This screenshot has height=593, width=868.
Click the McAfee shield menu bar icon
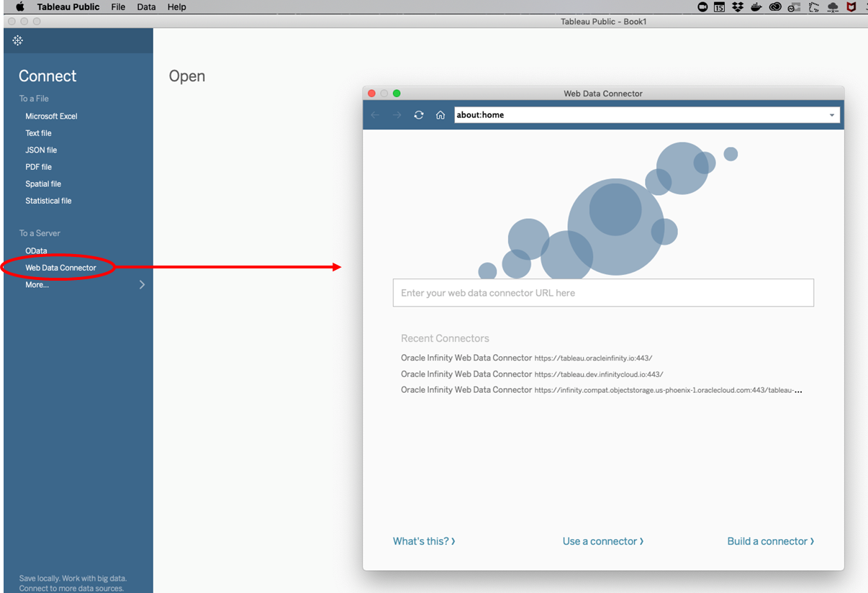click(x=851, y=6)
